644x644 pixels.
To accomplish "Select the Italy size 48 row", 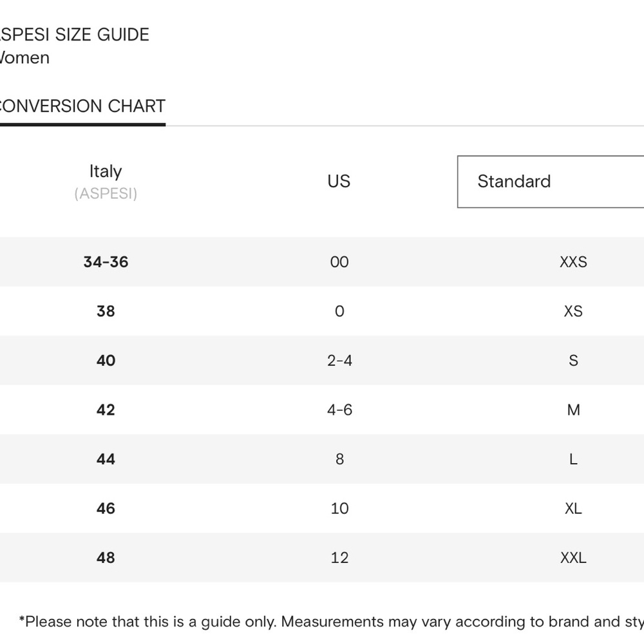I will coord(322,557).
